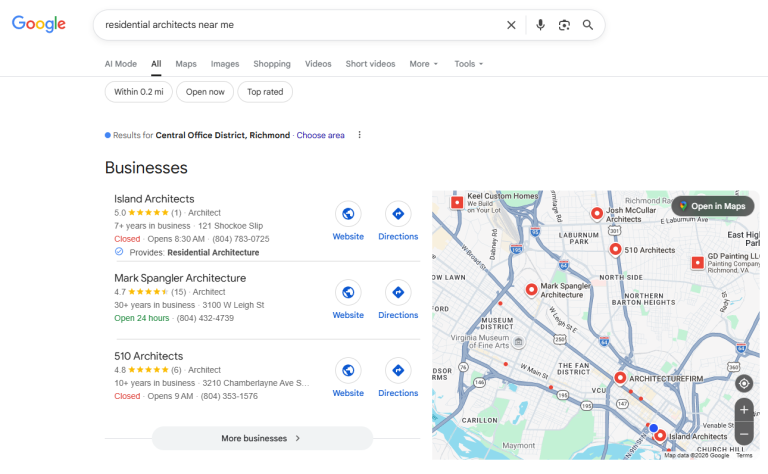
Task: Click Mark Spangler Architecture Directions icon
Action: click(x=398, y=292)
